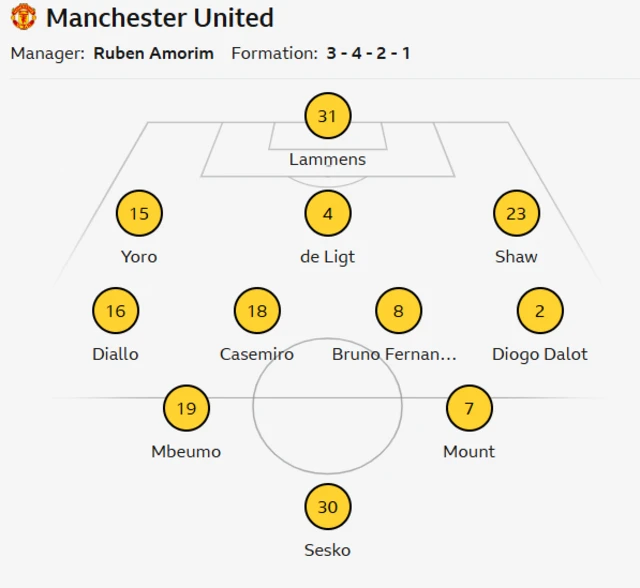Click the truncated Bruno Fernan… name label
This screenshot has width=640, height=588.
click(394, 354)
